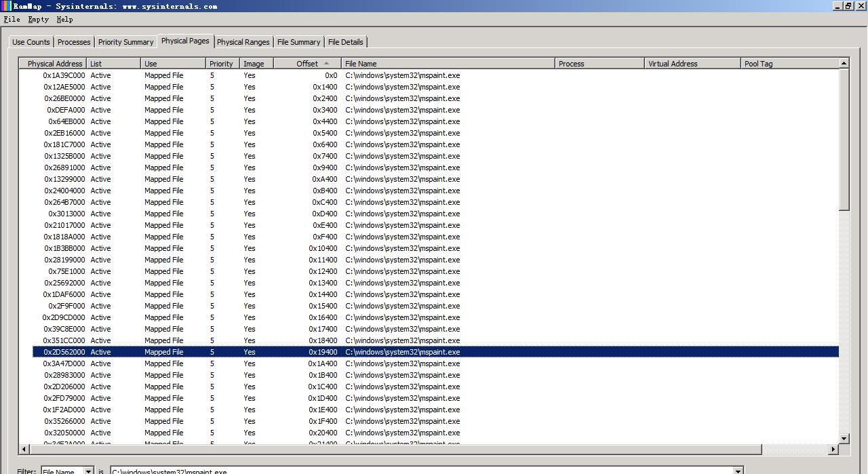
Task: Click offset value 0x15400
Action: 323,306
